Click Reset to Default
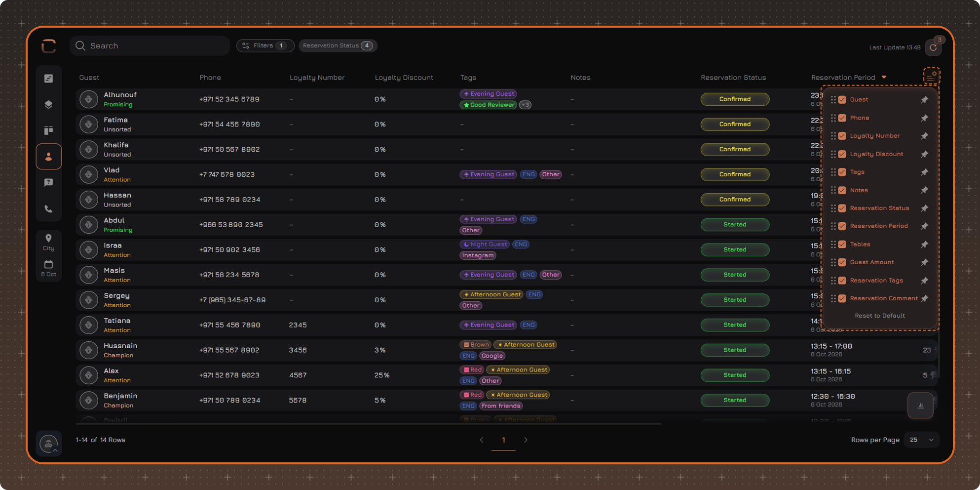Screen dimensions: 980x490 880,316
